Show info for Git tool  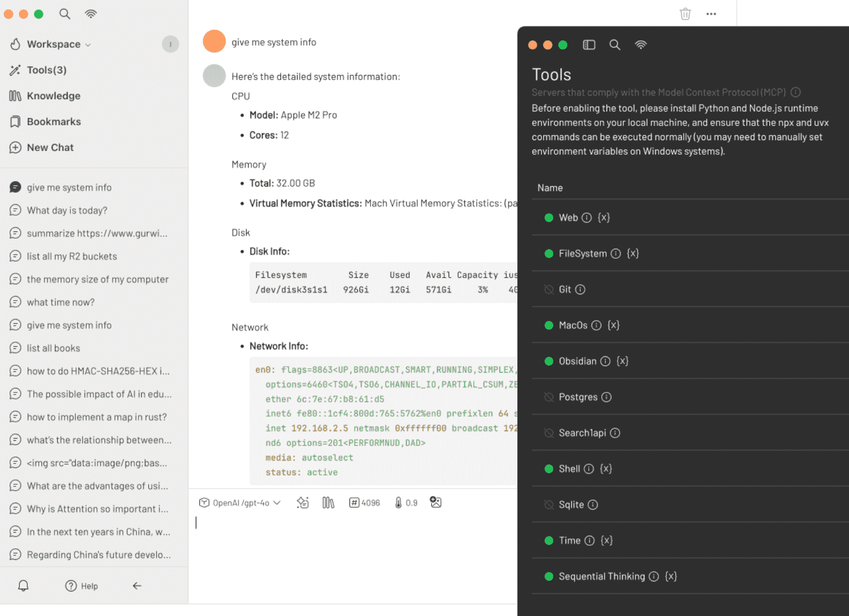[x=580, y=290]
